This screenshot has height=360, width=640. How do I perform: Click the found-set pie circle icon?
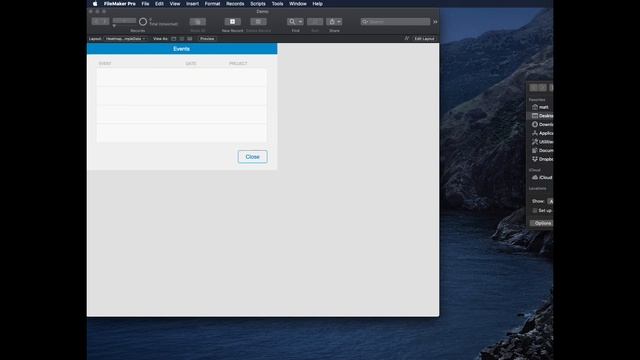[143, 22]
